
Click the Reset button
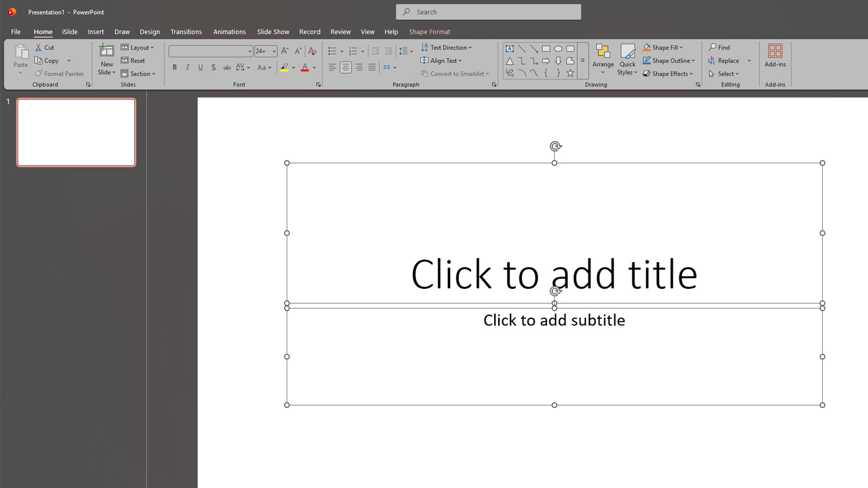click(133, 61)
